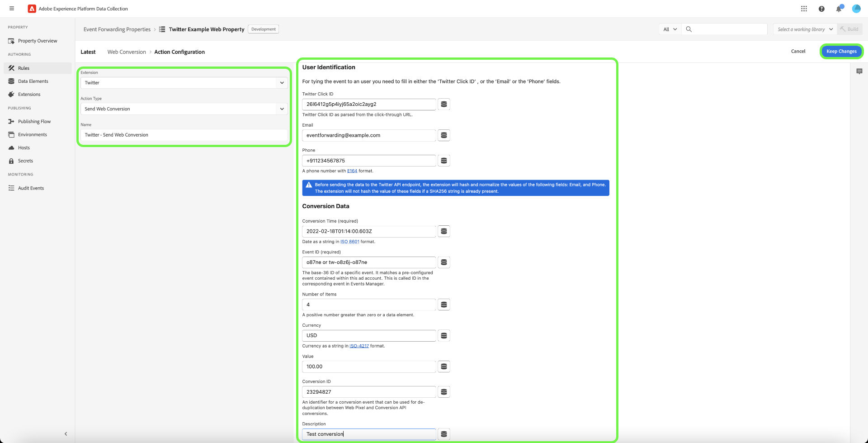Click the property list icon in breadcrumb
The height and width of the screenshot is (443, 868).
pos(162,29)
